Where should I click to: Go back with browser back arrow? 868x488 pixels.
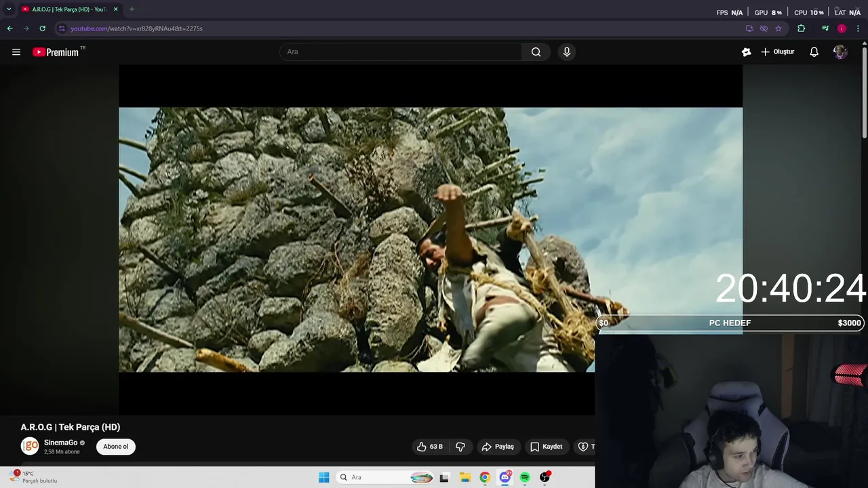coord(9,28)
